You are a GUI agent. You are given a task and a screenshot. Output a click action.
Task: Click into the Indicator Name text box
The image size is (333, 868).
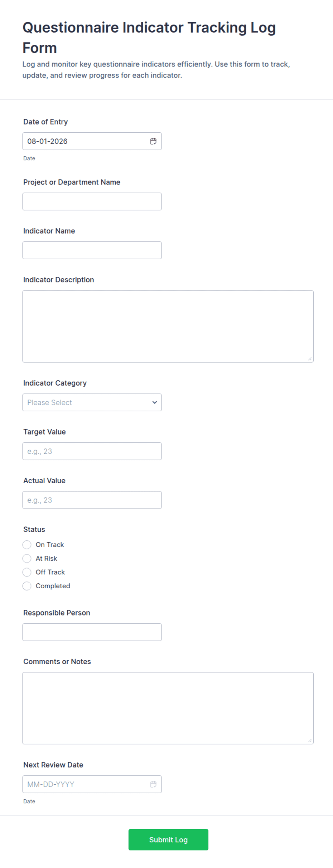tap(92, 250)
